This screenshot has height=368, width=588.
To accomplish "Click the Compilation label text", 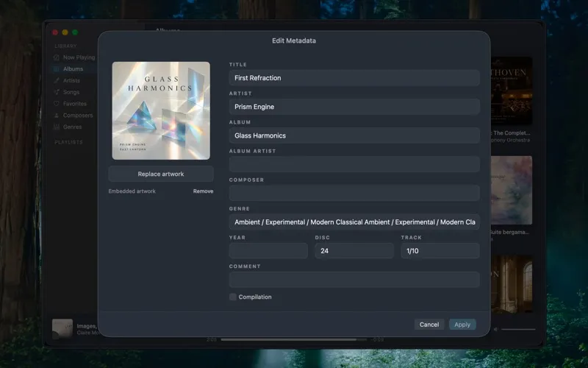I will [x=255, y=297].
